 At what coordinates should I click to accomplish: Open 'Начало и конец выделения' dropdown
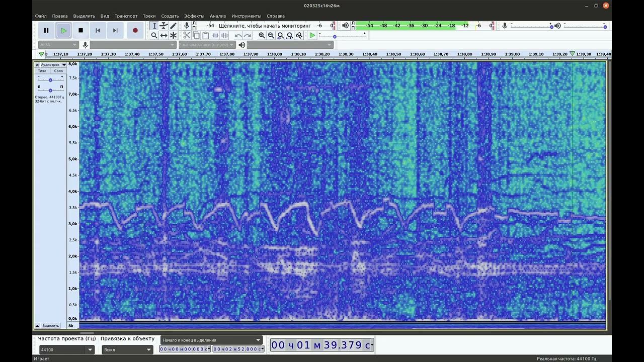point(212,340)
